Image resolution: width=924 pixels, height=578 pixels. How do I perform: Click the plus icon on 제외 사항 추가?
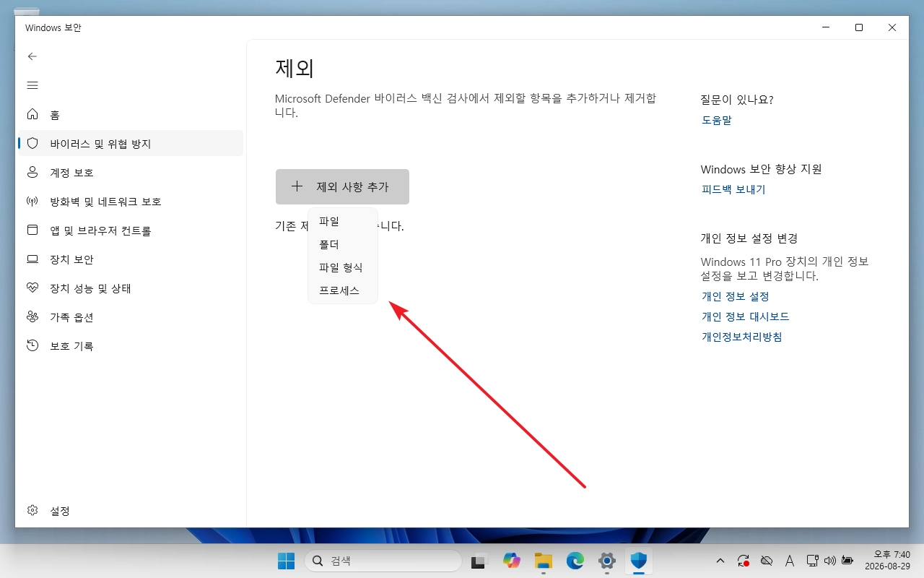coord(297,186)
